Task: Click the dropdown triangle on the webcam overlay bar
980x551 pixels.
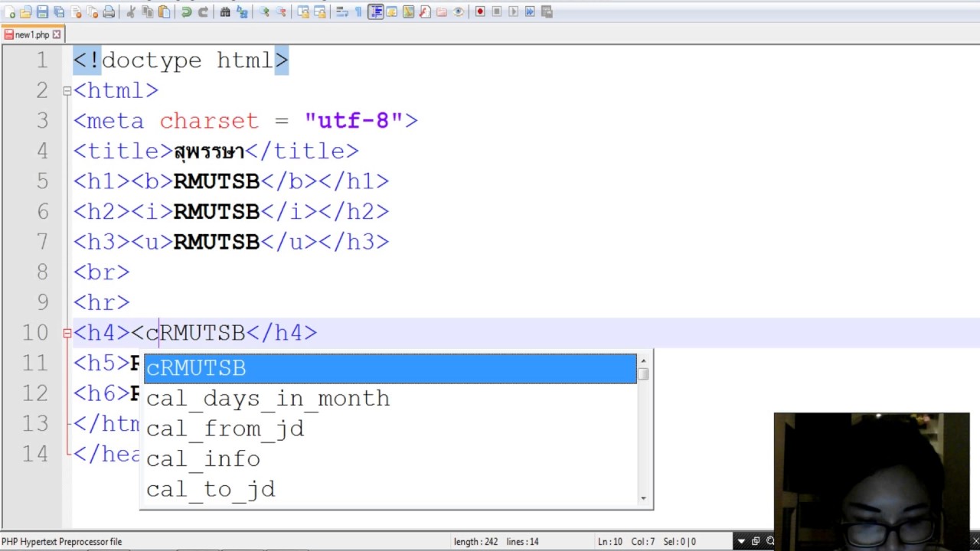Action: [x=741, y=542]
